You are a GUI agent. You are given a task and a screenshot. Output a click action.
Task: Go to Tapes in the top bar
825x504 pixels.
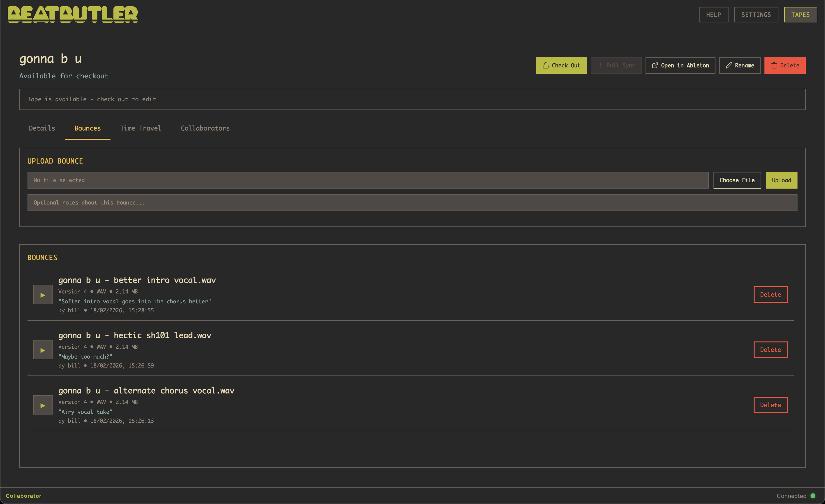801,15
